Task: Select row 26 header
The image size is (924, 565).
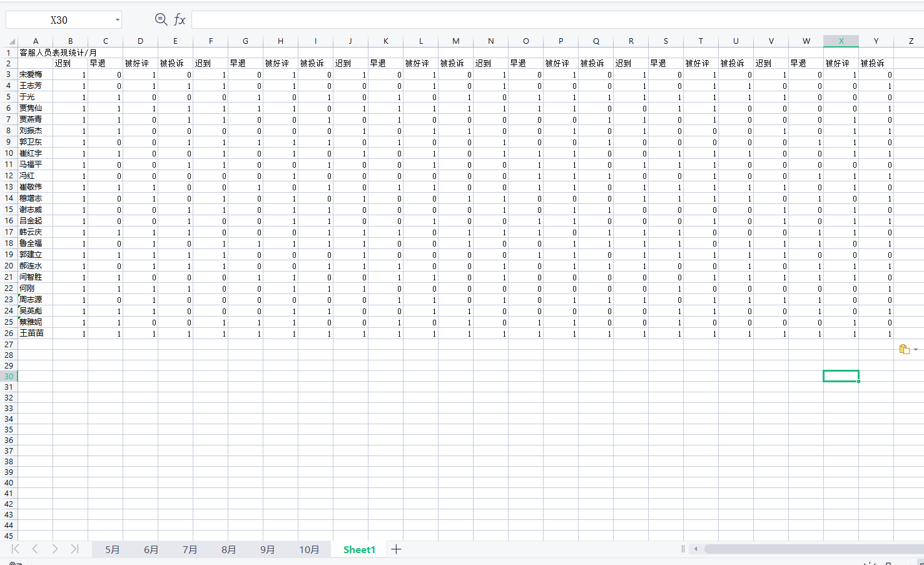Action: pos(9,333)
